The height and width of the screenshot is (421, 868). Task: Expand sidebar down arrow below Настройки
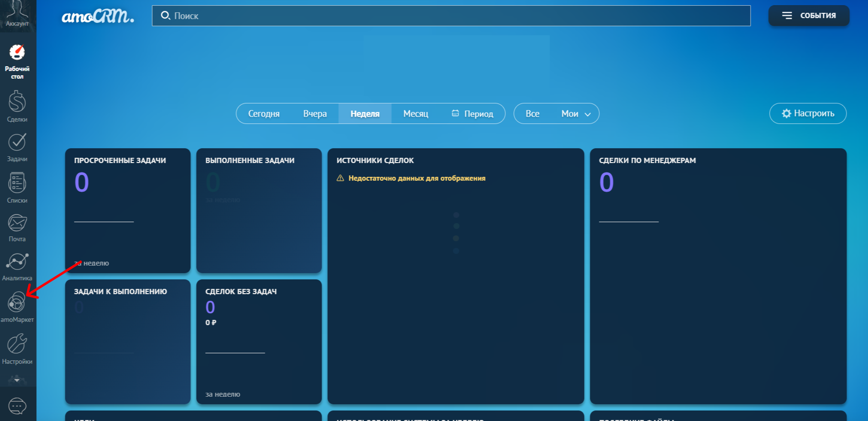tap(17, 380)
